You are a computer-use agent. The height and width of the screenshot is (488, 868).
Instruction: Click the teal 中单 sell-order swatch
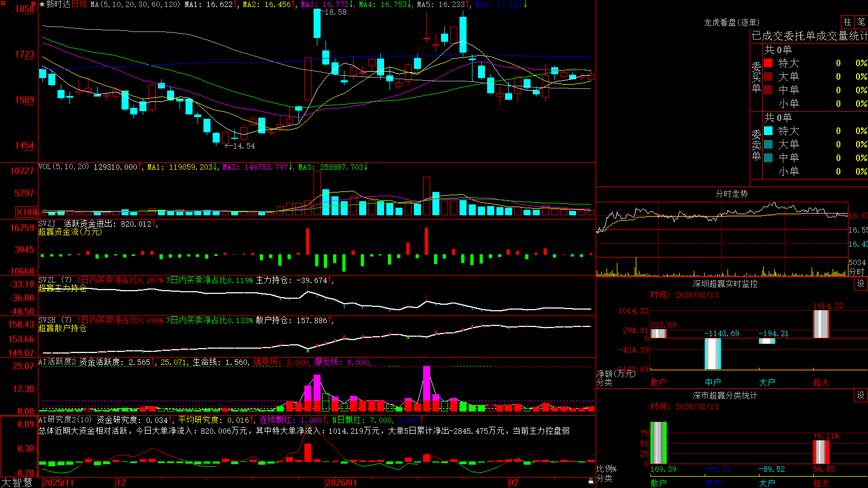click(768, 158)
